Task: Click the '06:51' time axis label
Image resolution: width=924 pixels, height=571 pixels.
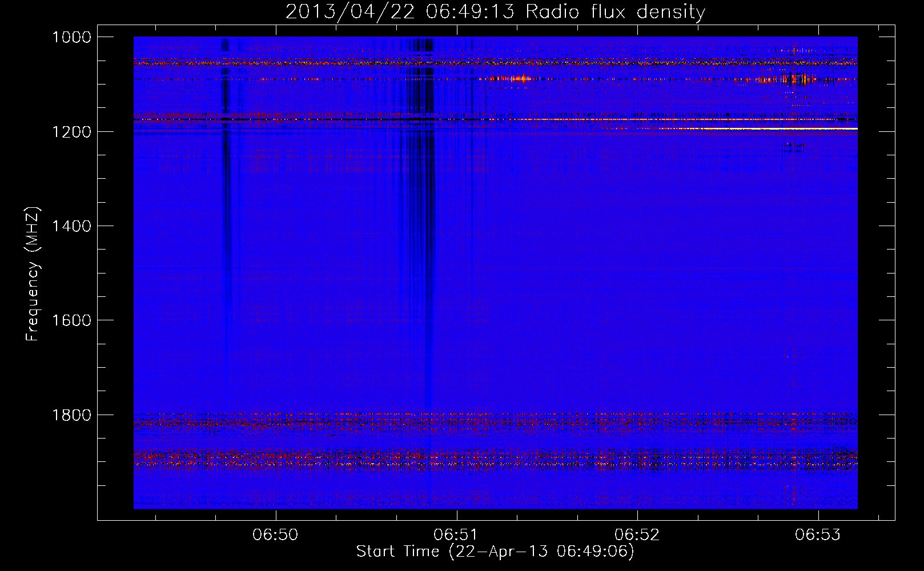Action: pos(456,535)
